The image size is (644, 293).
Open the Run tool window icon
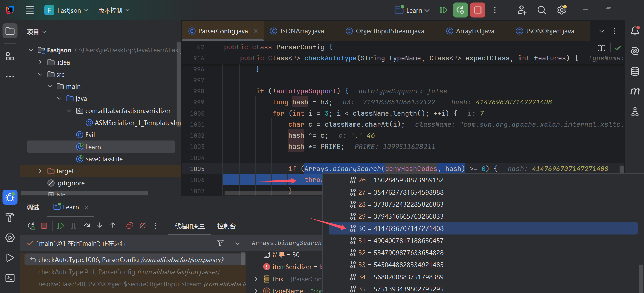pyautogui.click(x=10, y=258)
